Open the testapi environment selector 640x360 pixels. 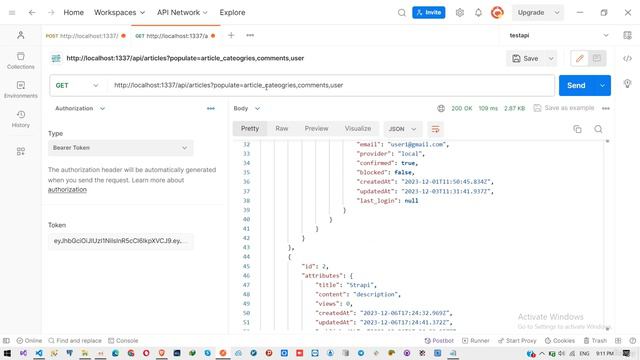559,36
